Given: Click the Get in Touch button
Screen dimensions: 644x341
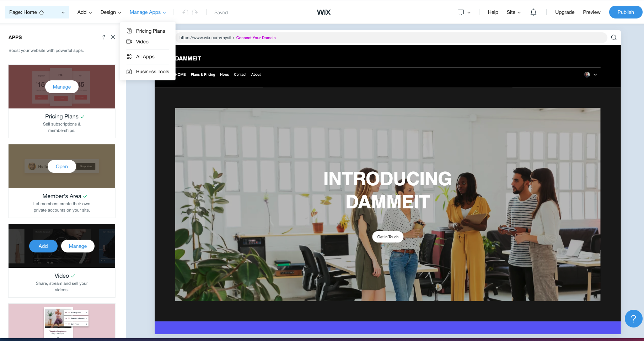Looking at the screenshot, I should click(x=388, y=237).
